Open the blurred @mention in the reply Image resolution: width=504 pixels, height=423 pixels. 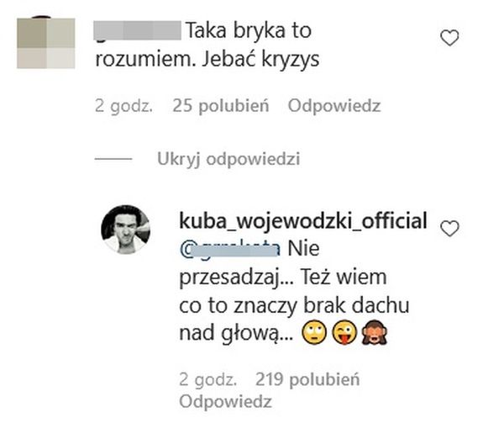[230, 249]
